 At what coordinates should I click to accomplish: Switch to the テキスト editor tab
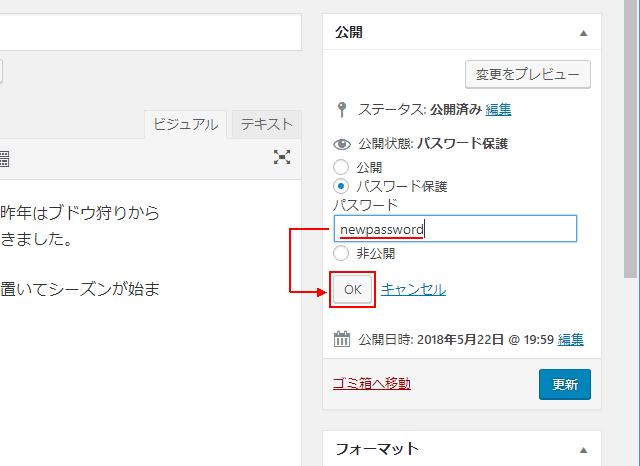(x=267, y=124)
